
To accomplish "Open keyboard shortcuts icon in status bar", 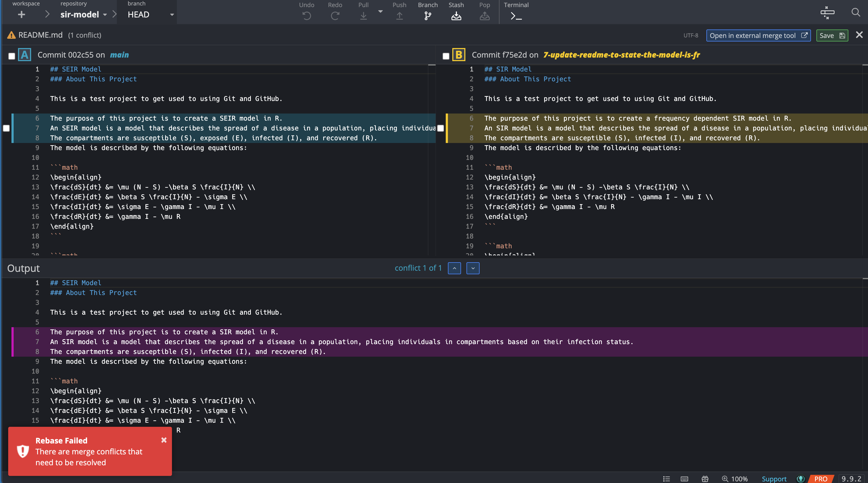I will coord(684,479).
